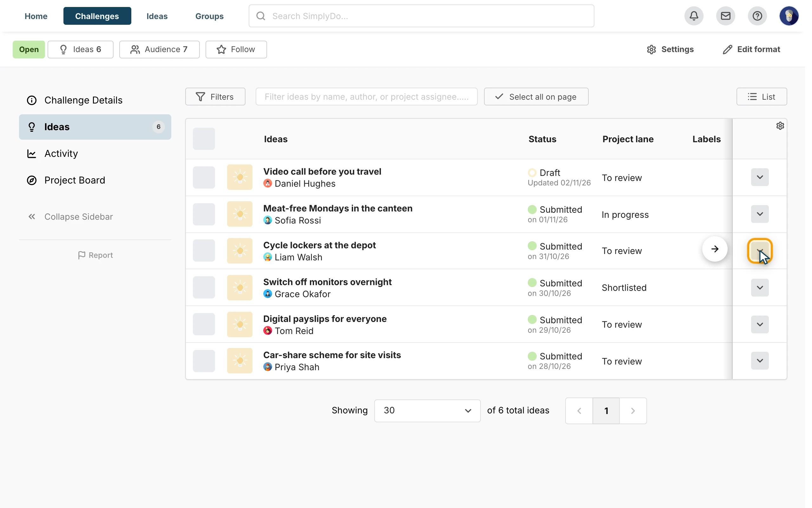Click the Report link
This screenshot has height=508, width=812.
point(95,255)
